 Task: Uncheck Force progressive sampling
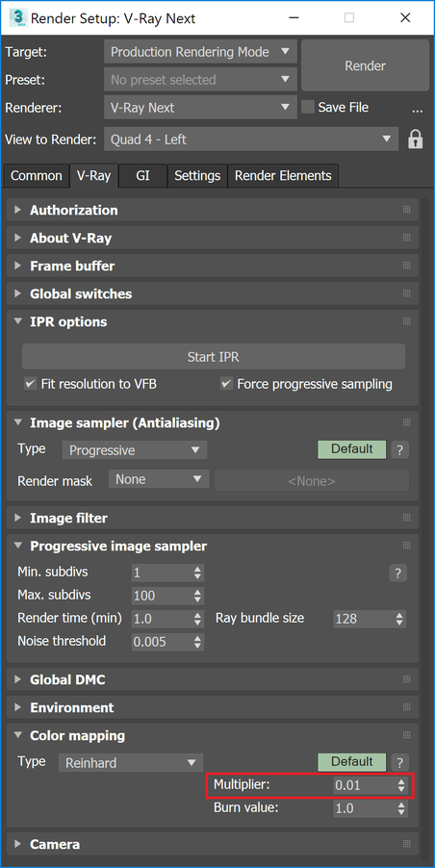(226, 384)
